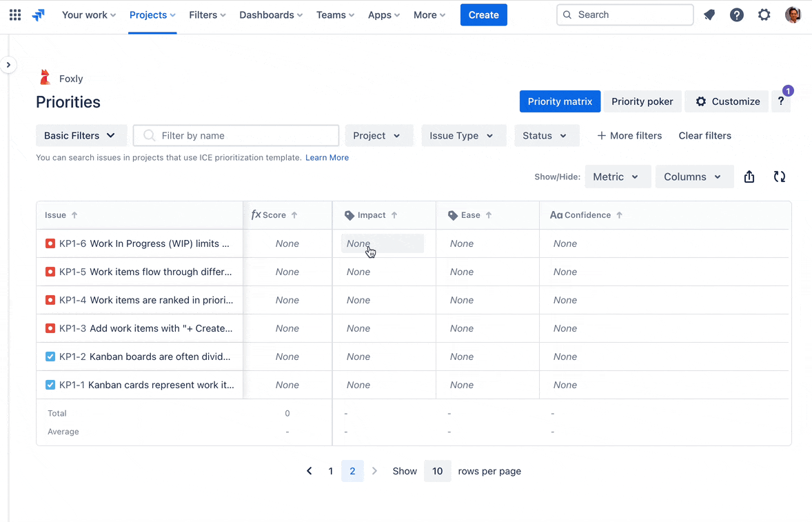
Task: Click the bug icon for KP1-5
Action: [50, 272]
